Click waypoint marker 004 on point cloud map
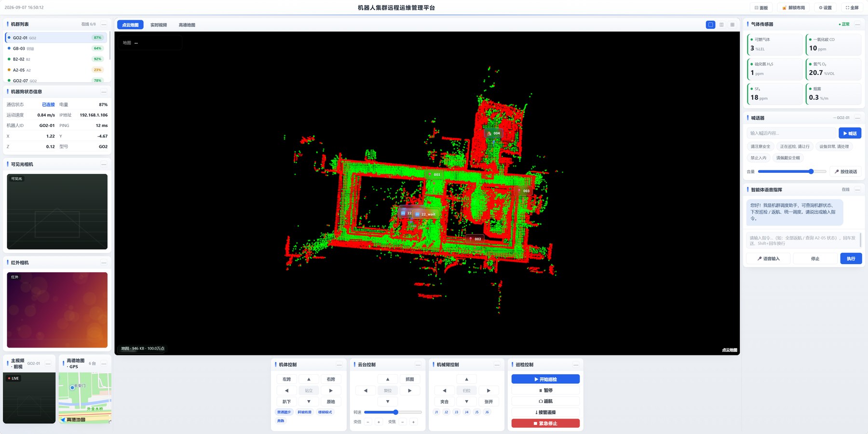The height and width of the screenshot is (434, 868). coord(493,133)
